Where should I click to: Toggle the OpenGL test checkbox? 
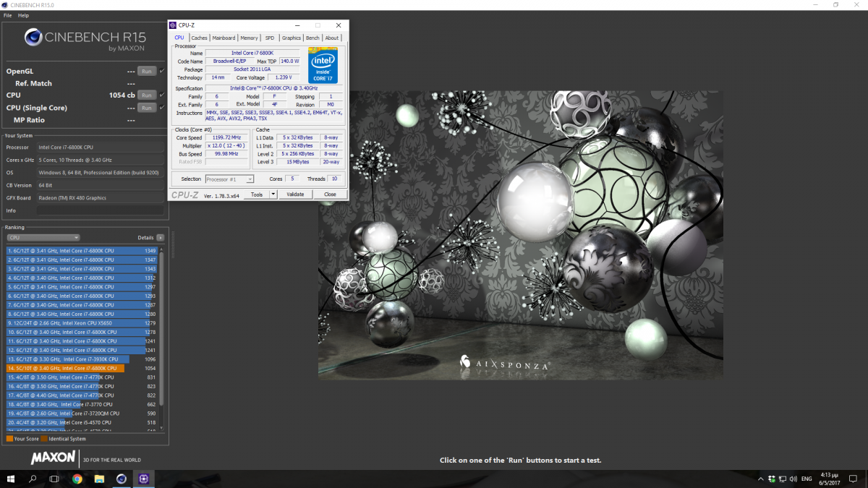coord(162,72)
